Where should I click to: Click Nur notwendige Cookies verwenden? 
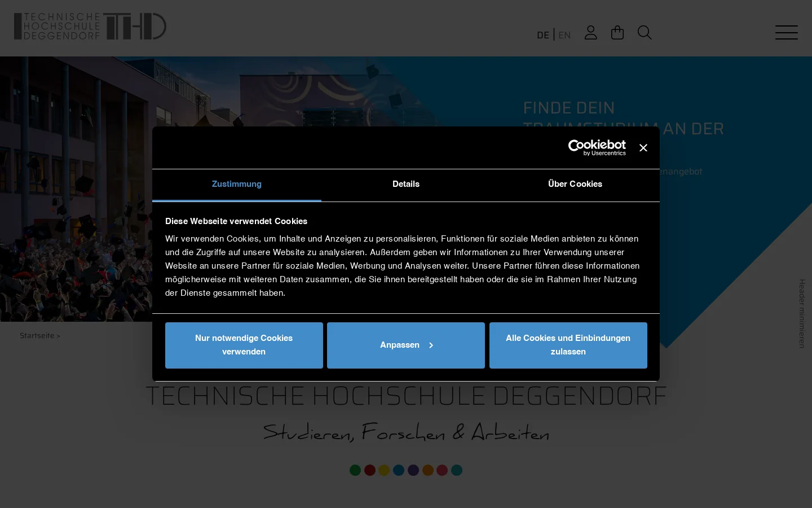(244, 345)
